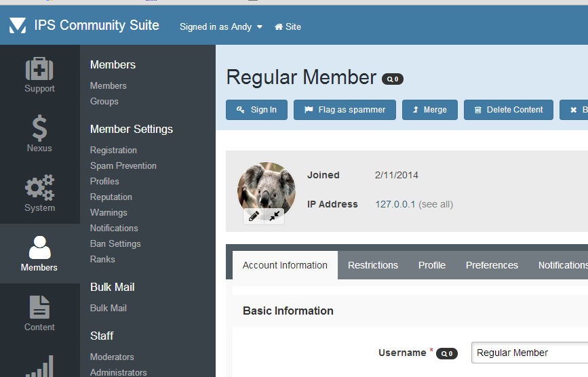This screenshot has width=588, height=377.
Task: Open the statistics bar chart section
Action: (x=39, y=365)
